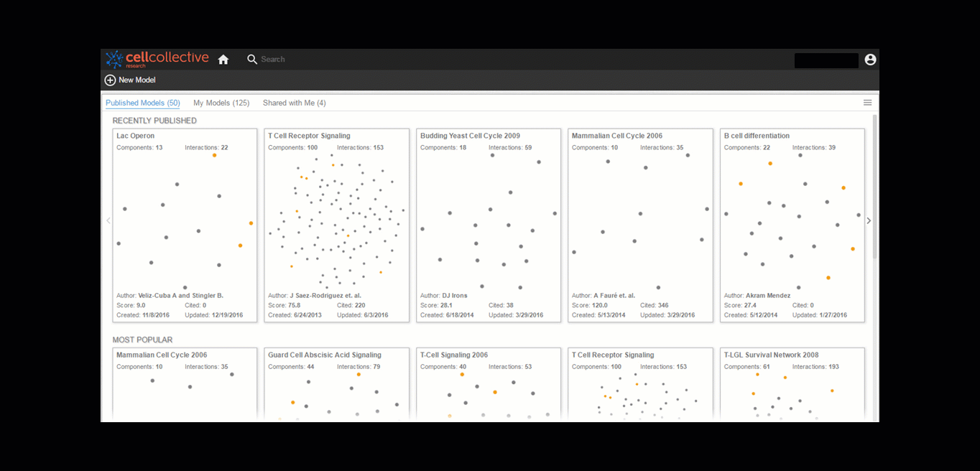
Task: Click the New Model plus icon
Action: coord(110,80)
